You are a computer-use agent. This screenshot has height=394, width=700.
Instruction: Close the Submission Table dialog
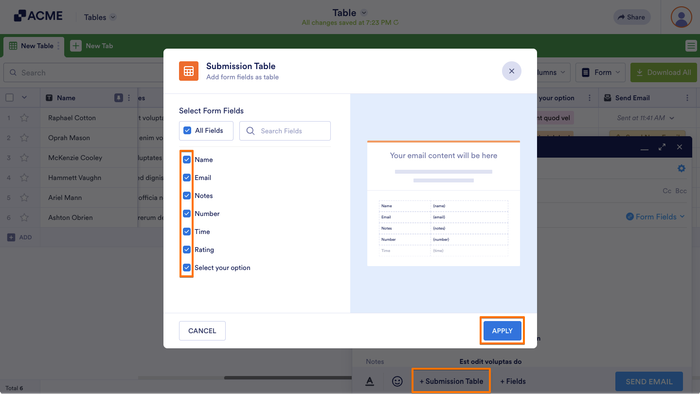point(511,71)
